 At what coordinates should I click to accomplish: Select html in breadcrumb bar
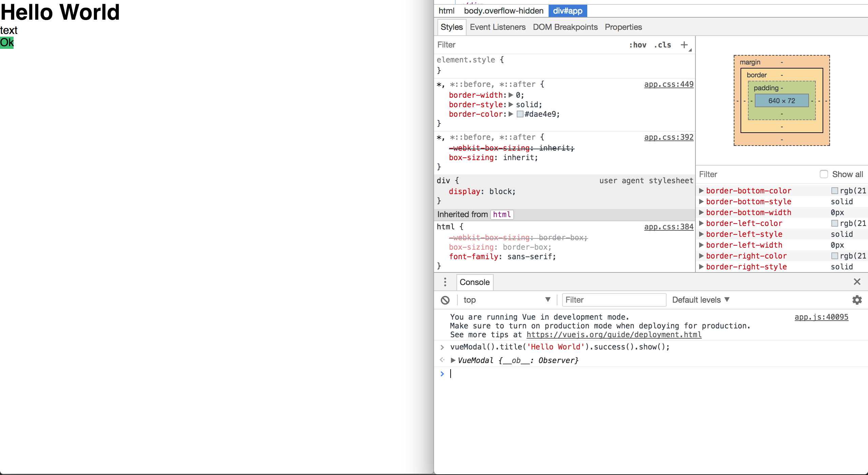[446, 11]
